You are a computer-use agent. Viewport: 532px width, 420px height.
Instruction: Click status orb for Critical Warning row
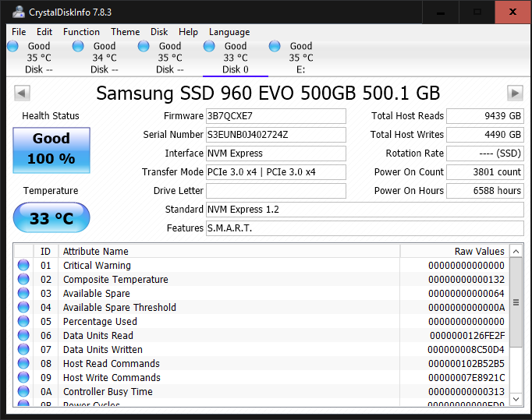(23, 265)
